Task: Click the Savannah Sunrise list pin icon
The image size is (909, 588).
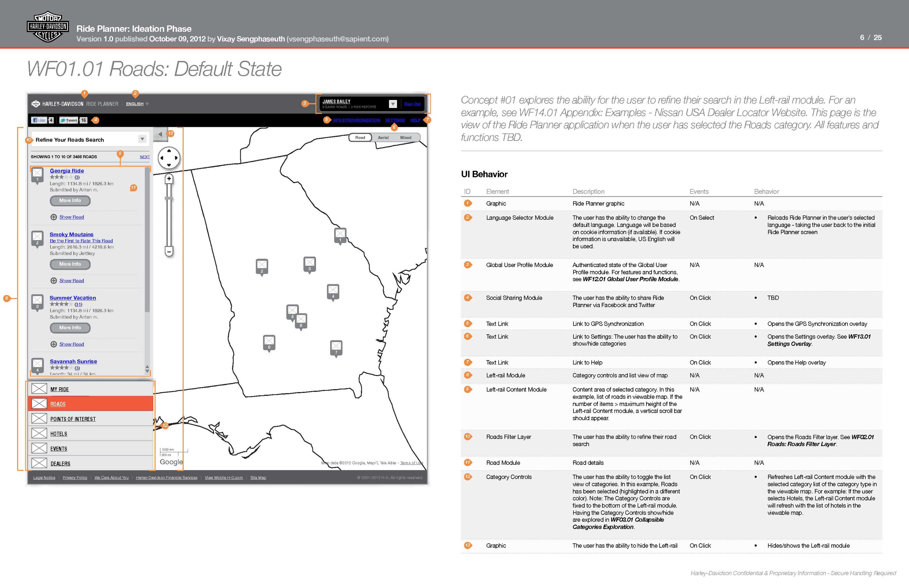Action: pyautogui.click(x=37, y=366)
